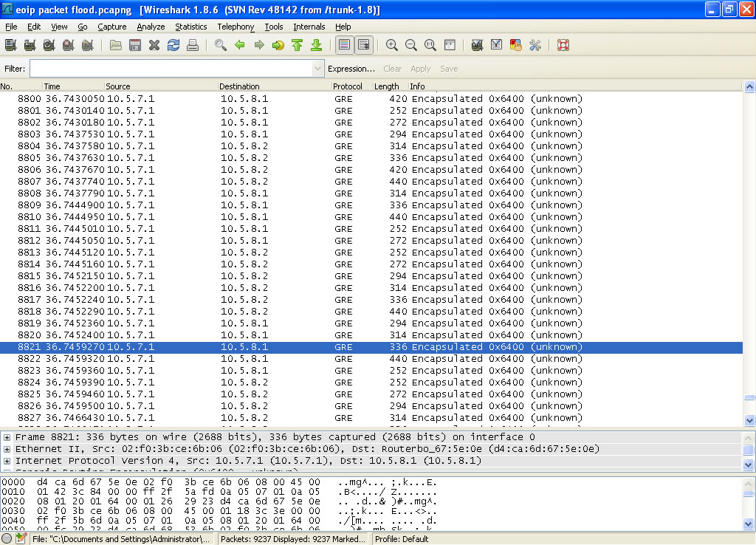This screenshot has height=545, width=756.
Task: Expand Internet Protocol Version 4 node
Action: tap(7, 461)
